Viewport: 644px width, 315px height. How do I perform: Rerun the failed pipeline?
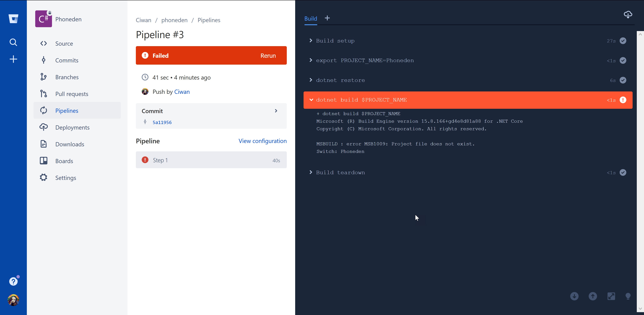click(x=268, y=55)
